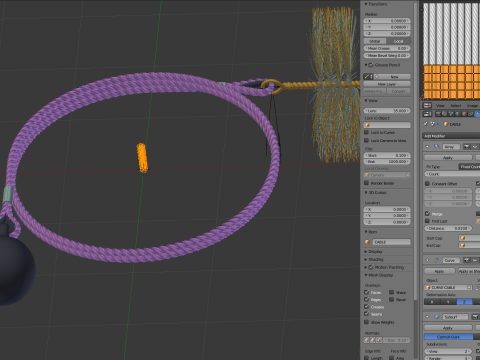Collapse the Curve modifier panel arrow

[x=427, y=260]
